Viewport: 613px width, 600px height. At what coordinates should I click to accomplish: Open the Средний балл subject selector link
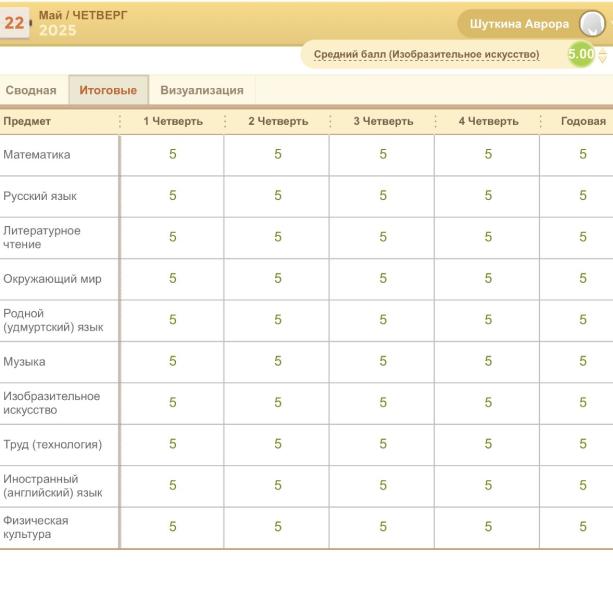[427, 54]
